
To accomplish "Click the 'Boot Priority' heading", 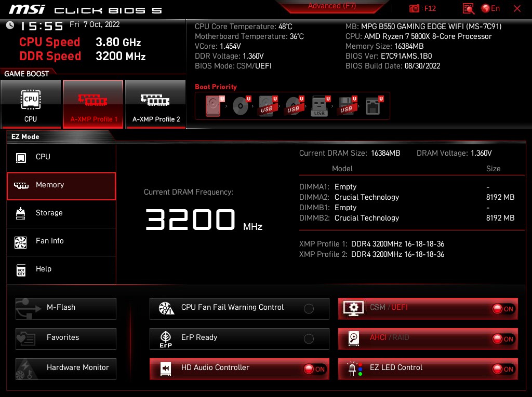I will (x=216, y=87).
